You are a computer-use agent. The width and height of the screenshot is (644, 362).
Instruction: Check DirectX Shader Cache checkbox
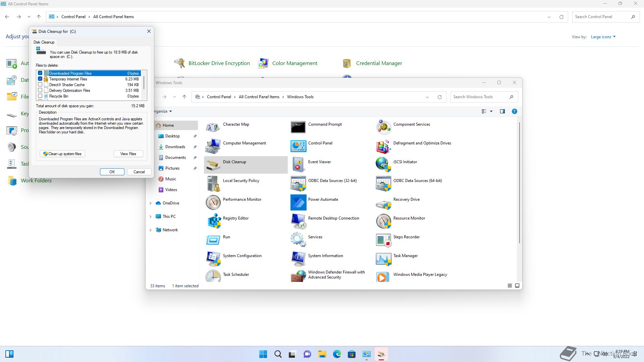tap(40, 84)
